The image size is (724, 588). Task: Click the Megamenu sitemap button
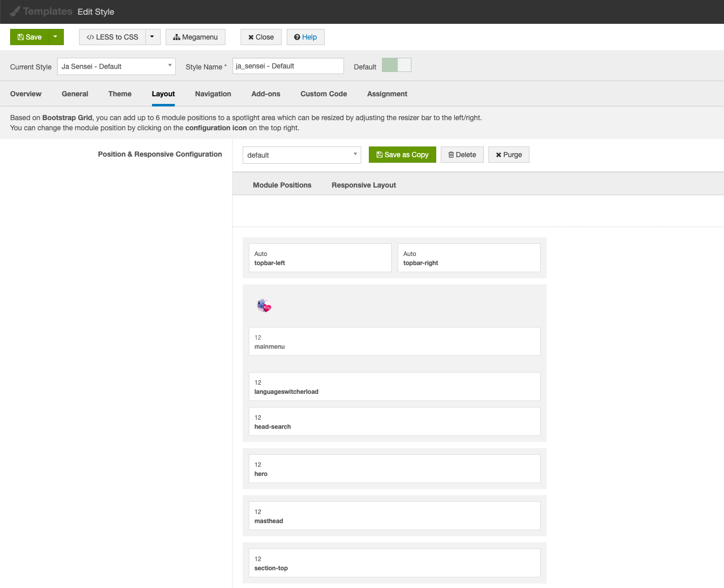tap(195, 37)
